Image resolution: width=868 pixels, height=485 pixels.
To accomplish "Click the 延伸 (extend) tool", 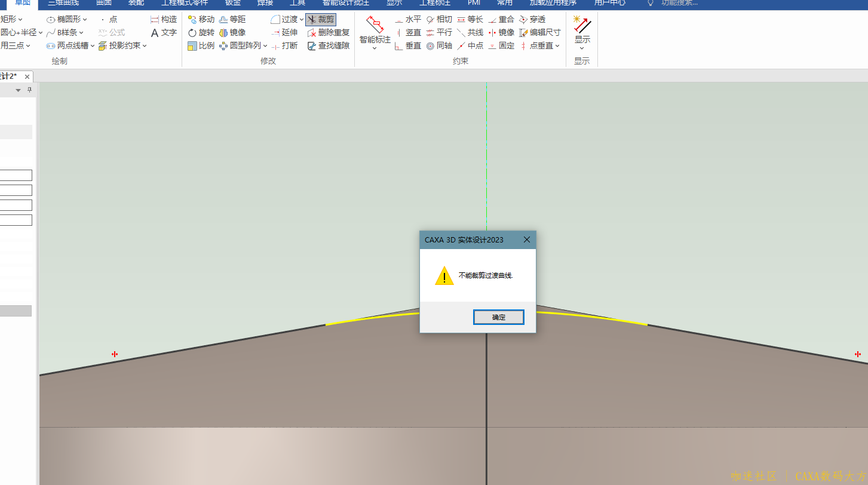I will [x=284, y=33].
